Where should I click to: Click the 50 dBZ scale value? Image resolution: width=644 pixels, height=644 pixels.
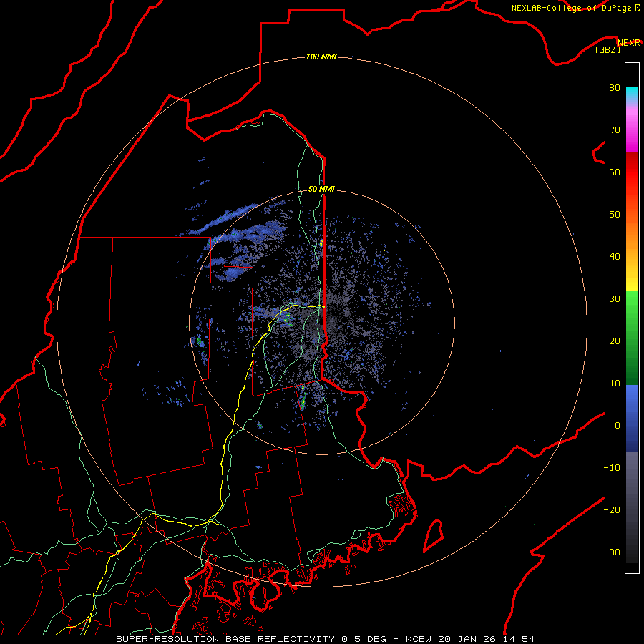point(615,215)
